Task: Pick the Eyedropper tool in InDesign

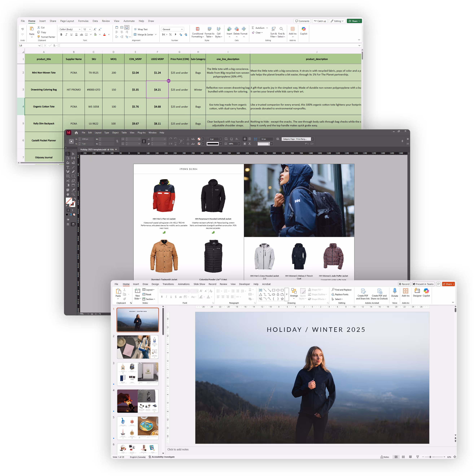Action: [x=73, y=190]
